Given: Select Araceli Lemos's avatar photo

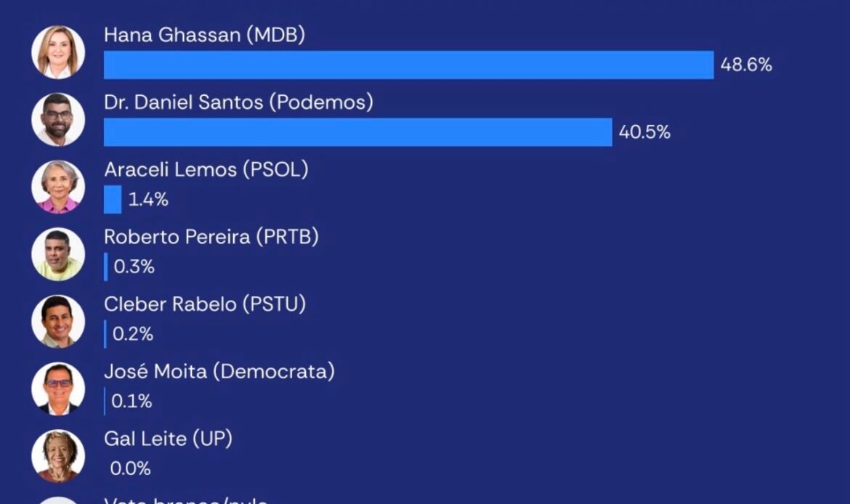Looking at the screenshot, I should (x=58, y=187).
